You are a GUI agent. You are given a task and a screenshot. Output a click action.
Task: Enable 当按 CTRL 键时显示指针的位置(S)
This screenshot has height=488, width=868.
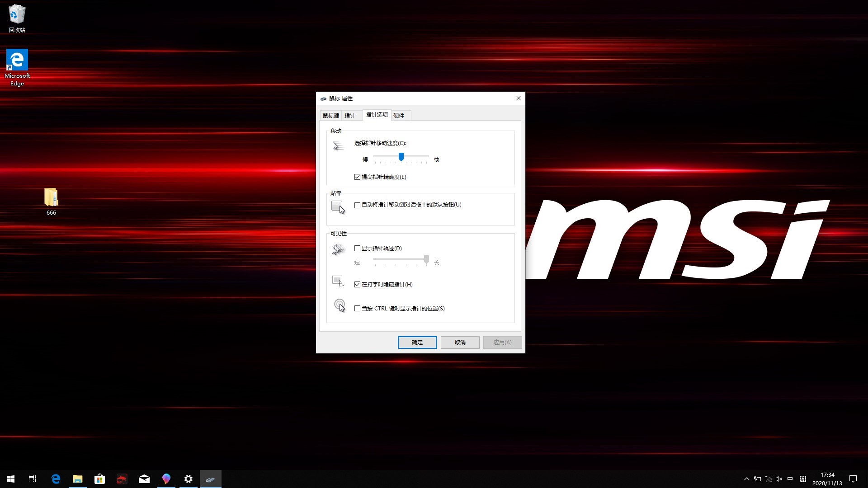400,309
